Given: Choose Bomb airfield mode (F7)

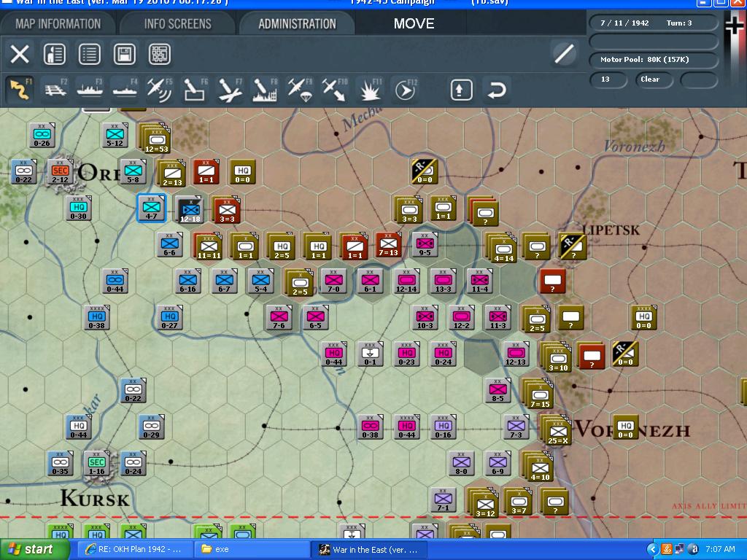Looking at the screenshot, I should (x=230, y=90).
